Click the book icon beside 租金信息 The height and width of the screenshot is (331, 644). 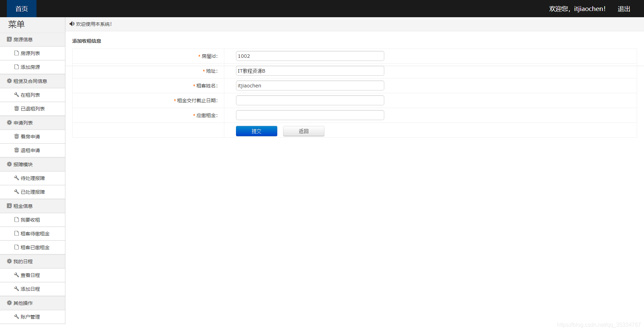(x=9, y=206)
